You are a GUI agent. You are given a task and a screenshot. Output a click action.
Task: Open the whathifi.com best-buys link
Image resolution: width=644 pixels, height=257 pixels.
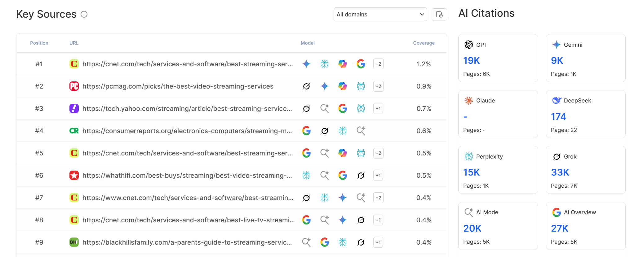tap(187, 175)
